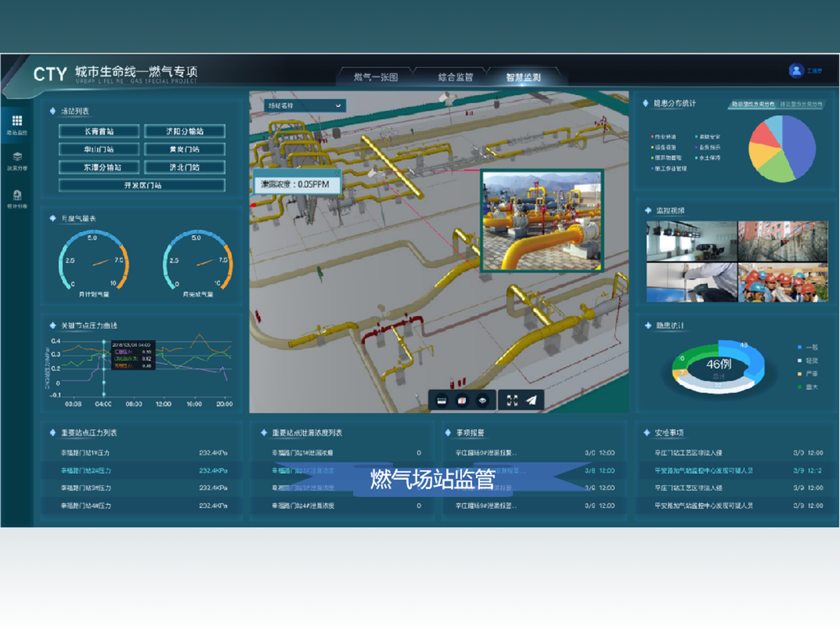
Task: Toggle the 施工作业管理 pie legend entry
Action: click(x=669, y=169)
